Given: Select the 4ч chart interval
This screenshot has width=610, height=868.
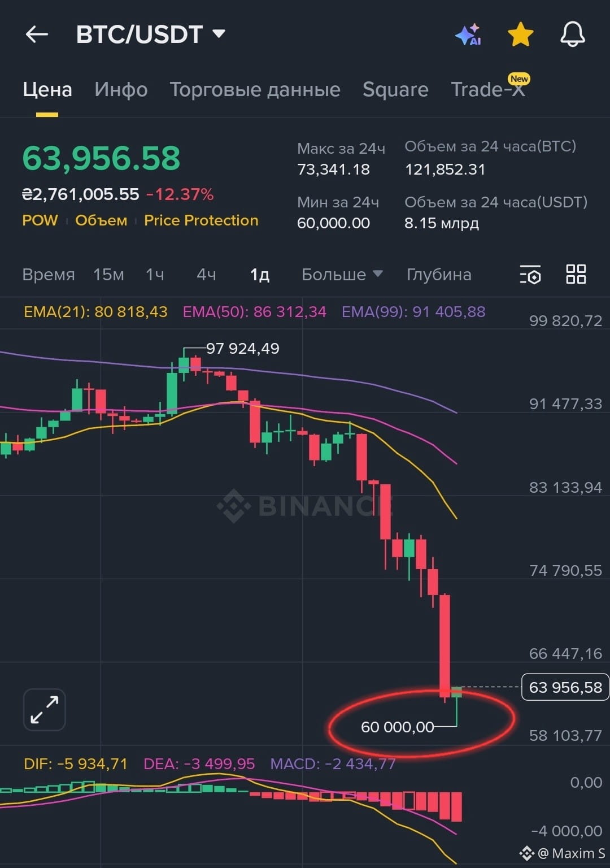Looking at the screenshot, I should tap(206, 275).
